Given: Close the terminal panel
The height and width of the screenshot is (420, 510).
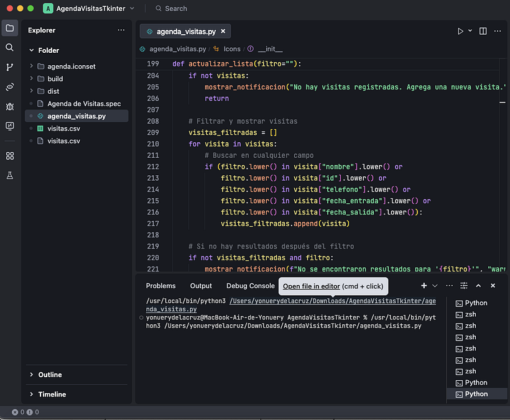Looking at the screenshot, I should click(493, 286).
